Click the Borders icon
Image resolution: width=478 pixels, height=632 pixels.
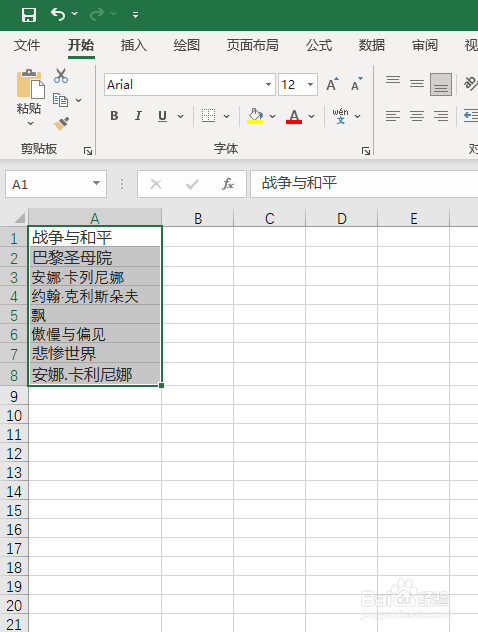[x=208, y=116]
